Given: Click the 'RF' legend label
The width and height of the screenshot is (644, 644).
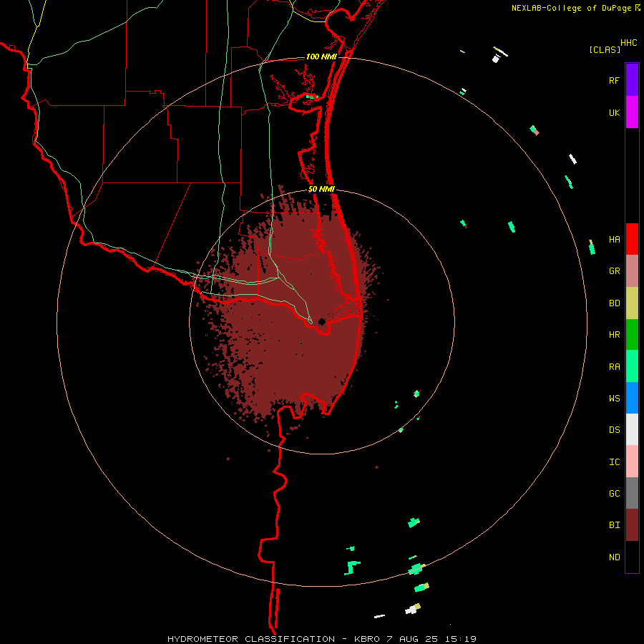Looking at the screenshot, I should (614, 81).
